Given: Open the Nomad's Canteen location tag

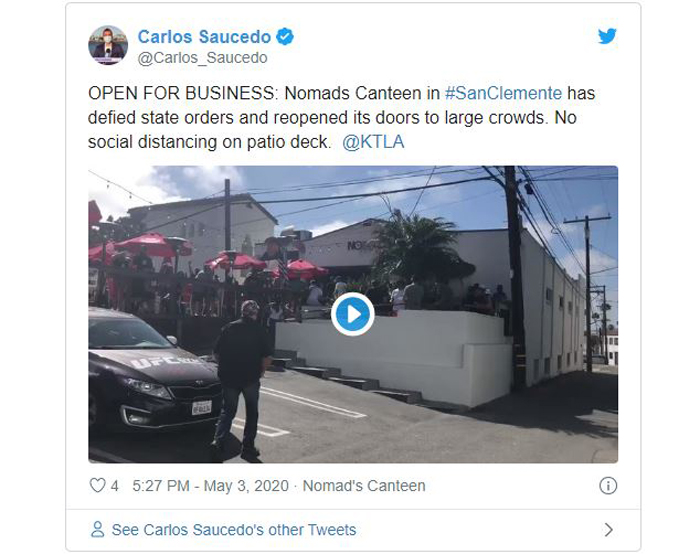Looking at the screenshot, I should (x=364, y=486).
